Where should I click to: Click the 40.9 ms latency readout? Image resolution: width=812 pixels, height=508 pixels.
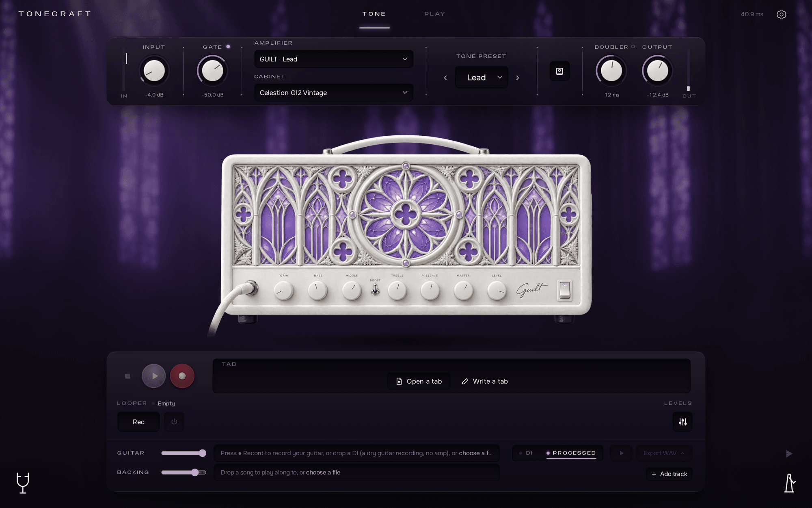click(x=752, y=14)
